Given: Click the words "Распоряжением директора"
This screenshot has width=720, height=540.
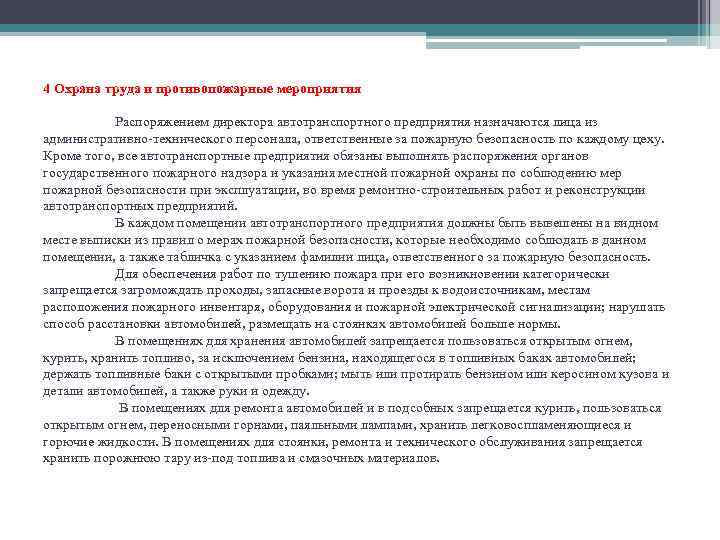Looking at the screenshot, I should tap(194, 123).
